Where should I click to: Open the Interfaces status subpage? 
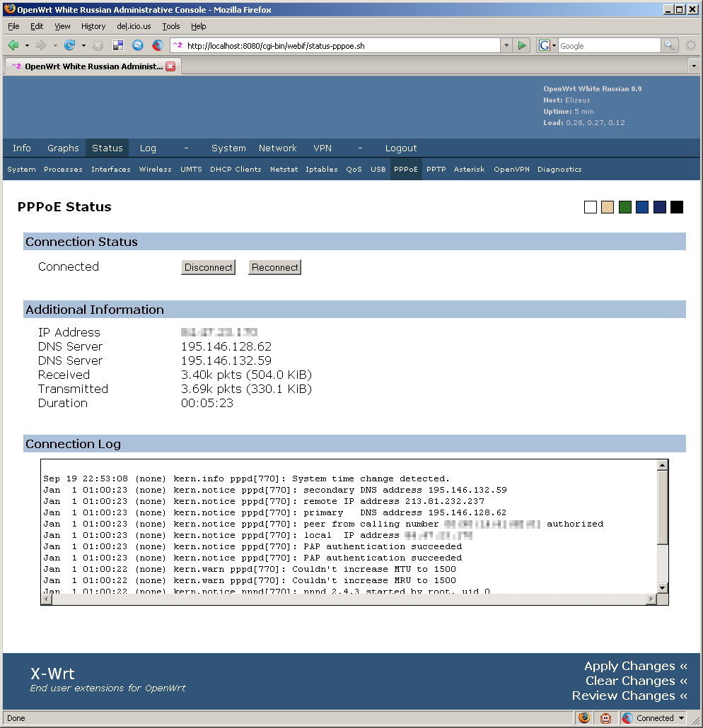pyautogui.click(x=110, y=170)
